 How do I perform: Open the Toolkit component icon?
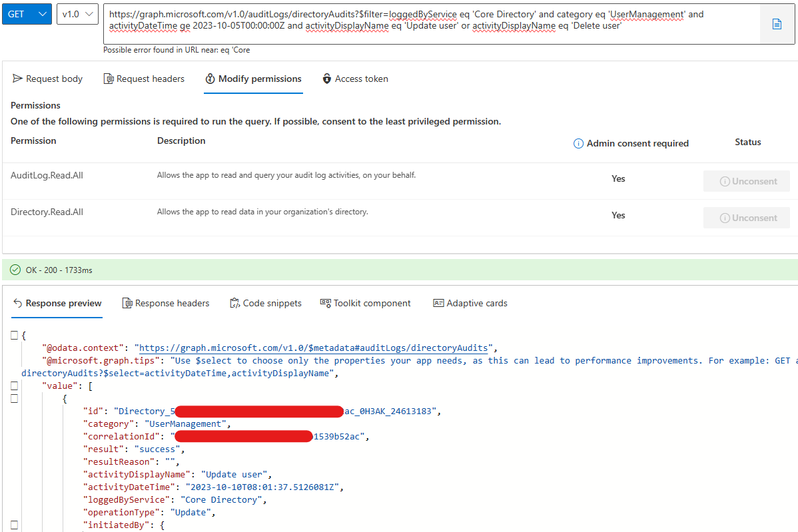325,303
